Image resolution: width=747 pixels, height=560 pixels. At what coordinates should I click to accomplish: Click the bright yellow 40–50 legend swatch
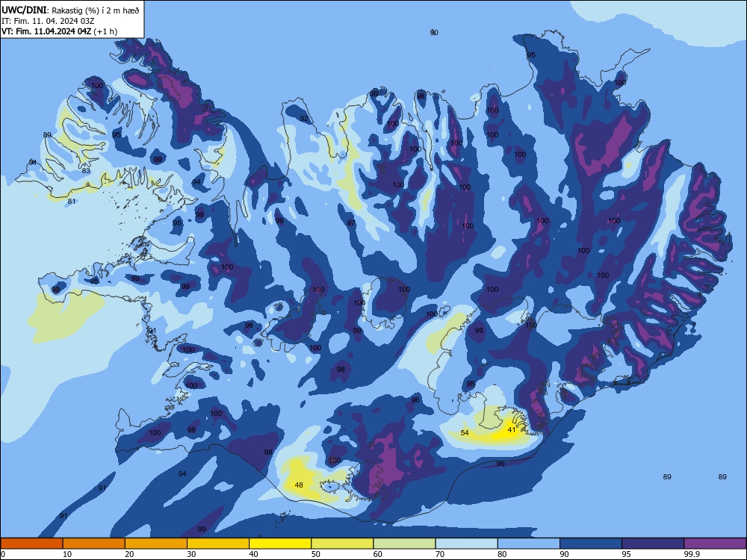[x=280, y=544]
